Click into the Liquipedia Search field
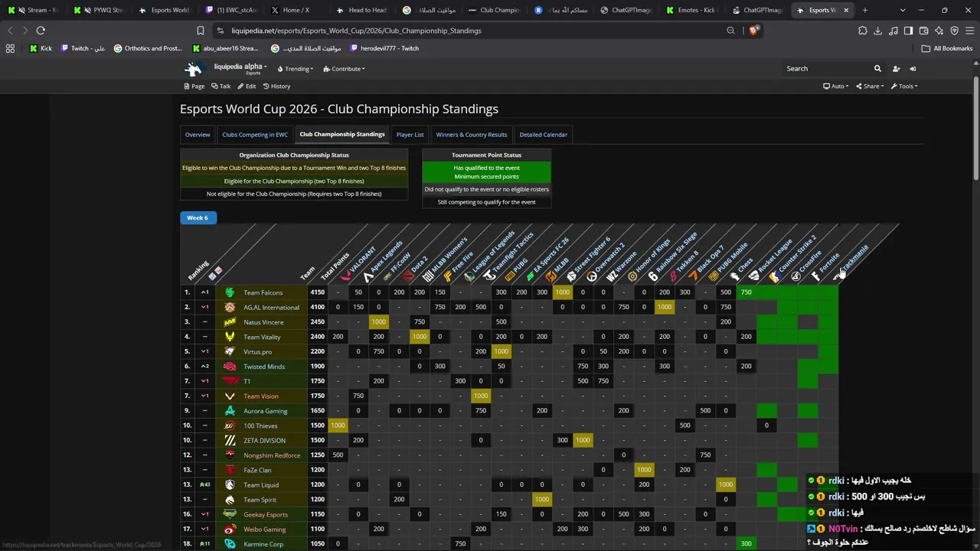This screenshot has height=551, width=980. 827,69
